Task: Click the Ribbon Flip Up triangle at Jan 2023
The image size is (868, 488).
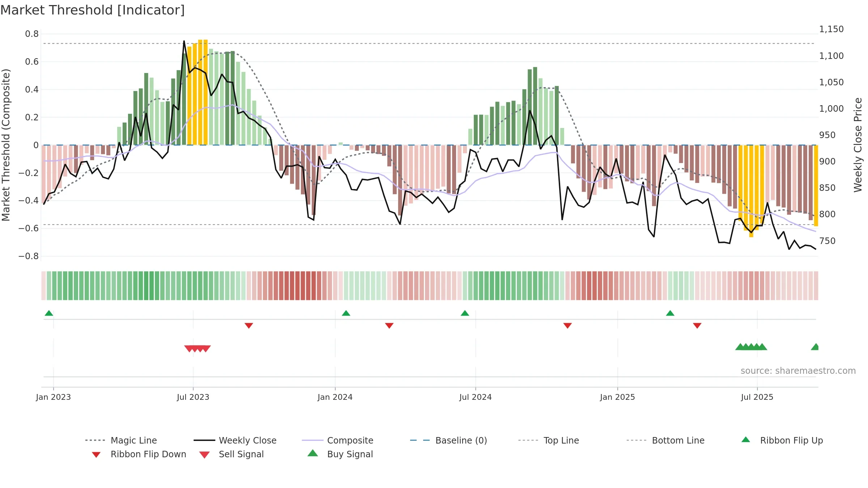Action: click(x=49, y=313)
